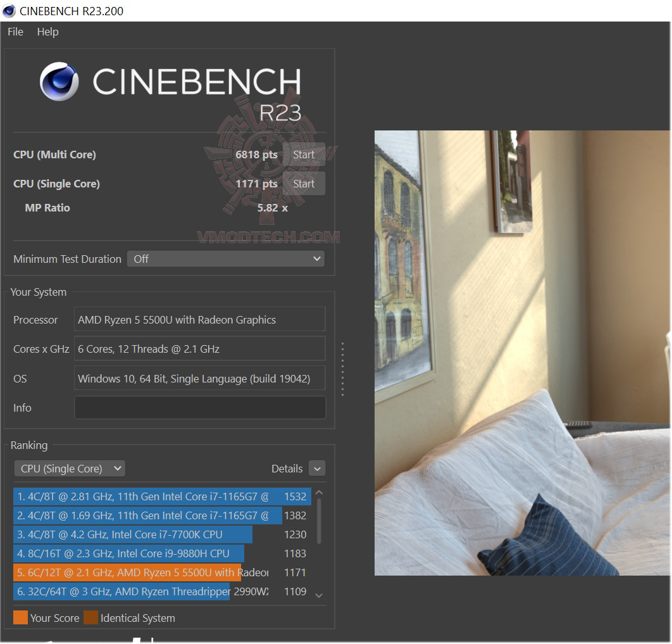Click the Cinebench sphere logo
Image resolution: width=672 pixels, height=644 pixels.
coord(59,82)
